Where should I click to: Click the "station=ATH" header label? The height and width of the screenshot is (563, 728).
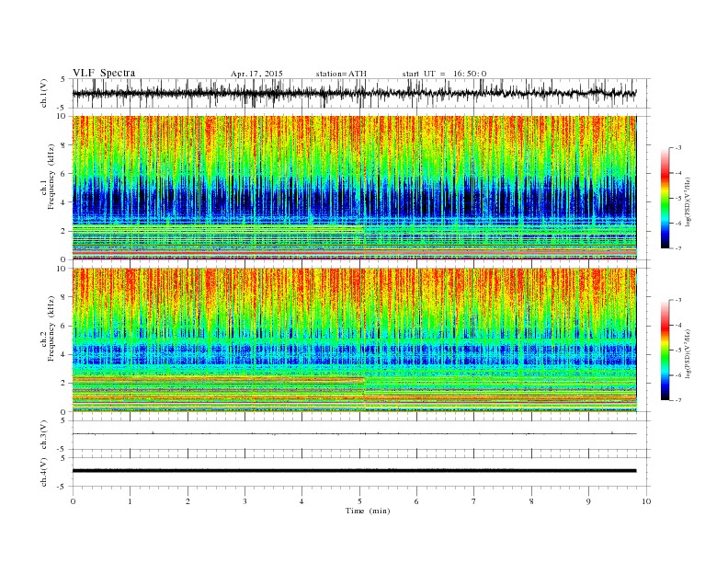(341, 74)
